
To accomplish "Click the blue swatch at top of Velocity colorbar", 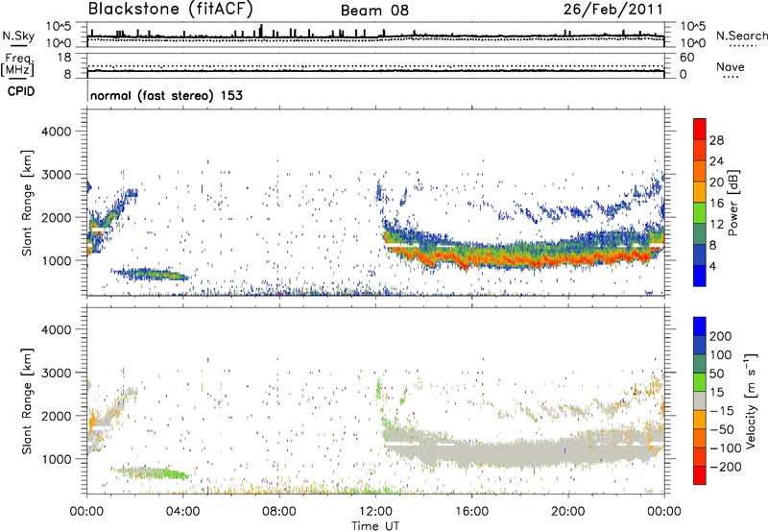I will point(700,326).
